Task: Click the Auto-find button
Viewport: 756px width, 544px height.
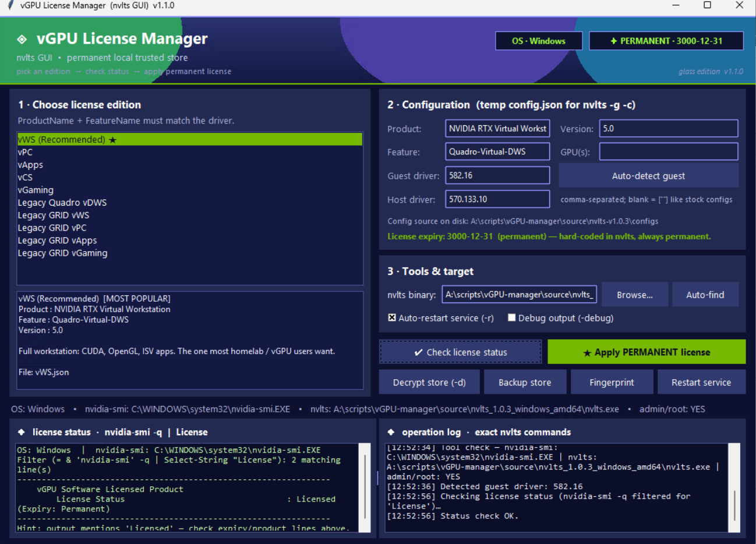Action: (705, 295)
